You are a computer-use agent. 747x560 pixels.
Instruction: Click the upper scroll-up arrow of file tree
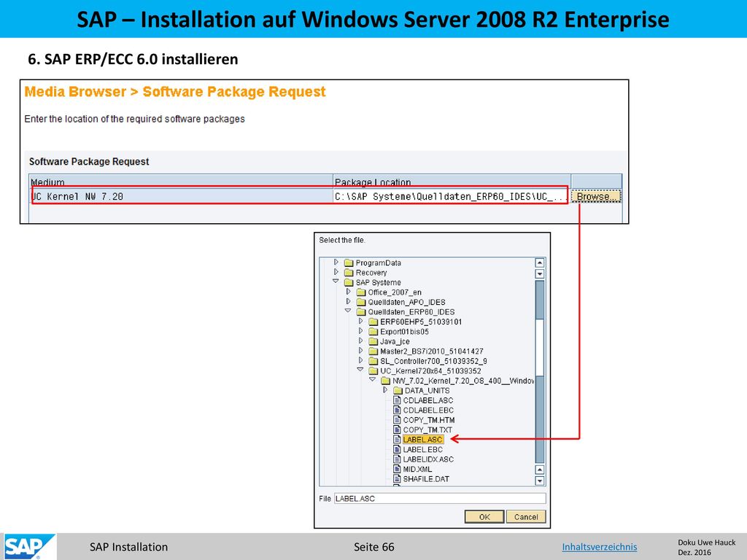coord(540,262)
